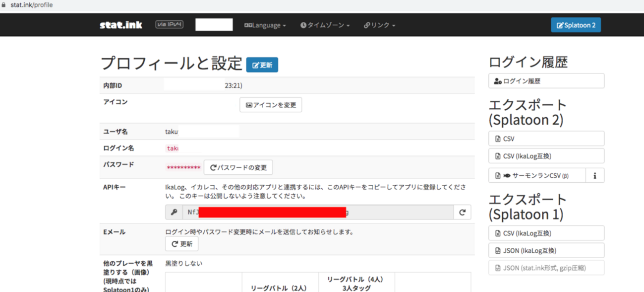Regenerate API key with refresh icon
644x292 pixels.
point(462,212)
